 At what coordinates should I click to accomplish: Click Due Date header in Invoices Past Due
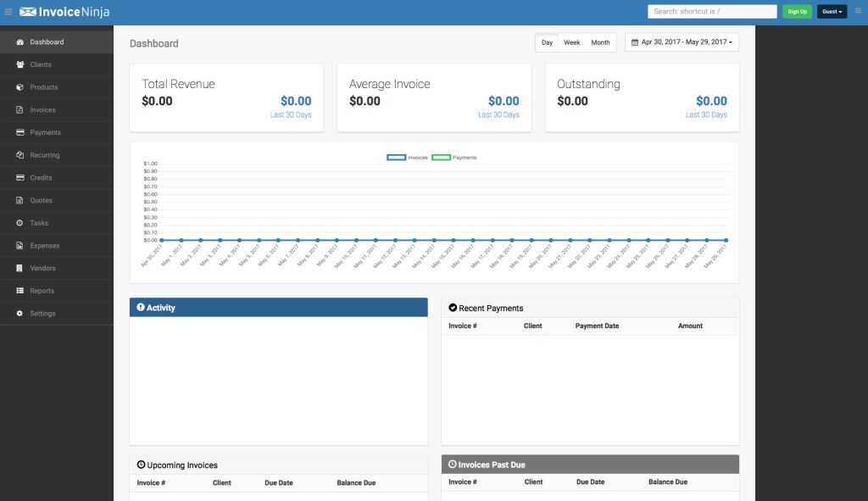coord(590,482)
